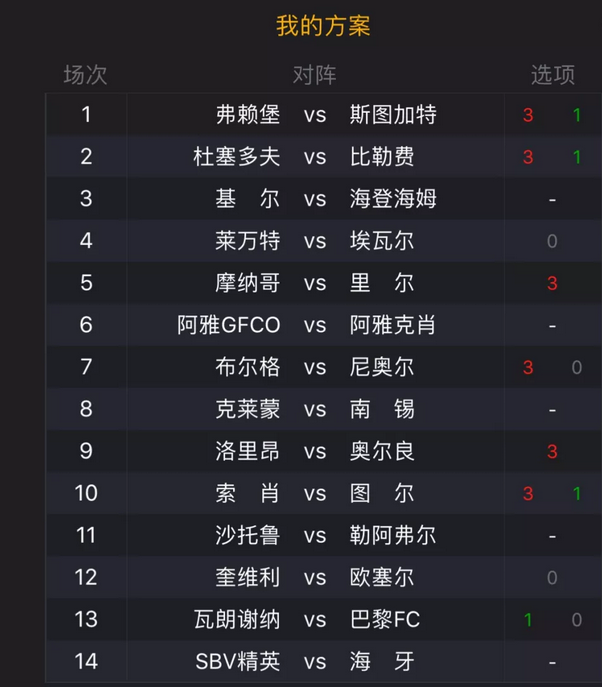This screenshot has height=687, width=602.
Task: Click red 3 for 杜塞多夫 vs 比勒费
Action: (528, 157)
